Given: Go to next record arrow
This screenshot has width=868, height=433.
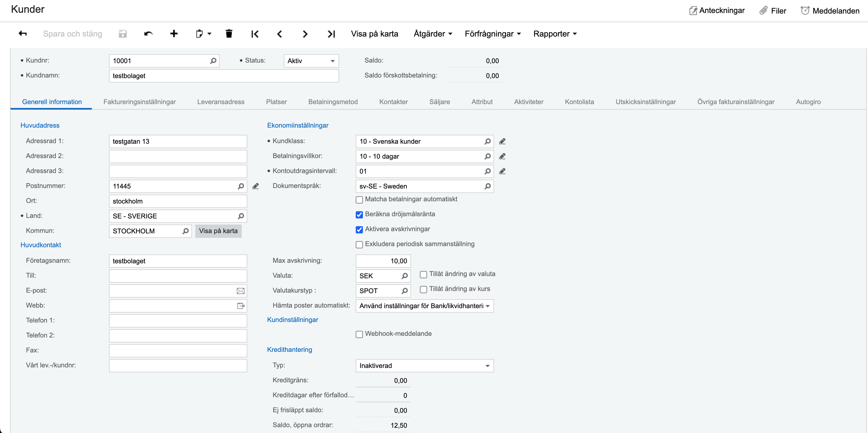Looking at the screenshot, I should (305, 34).
